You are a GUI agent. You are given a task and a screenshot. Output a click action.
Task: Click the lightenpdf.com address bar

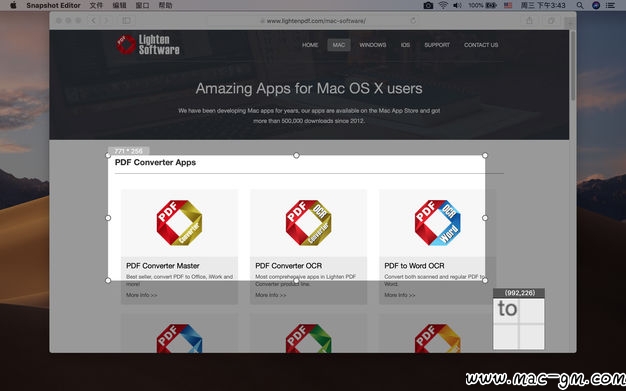(x=313, y=21)
